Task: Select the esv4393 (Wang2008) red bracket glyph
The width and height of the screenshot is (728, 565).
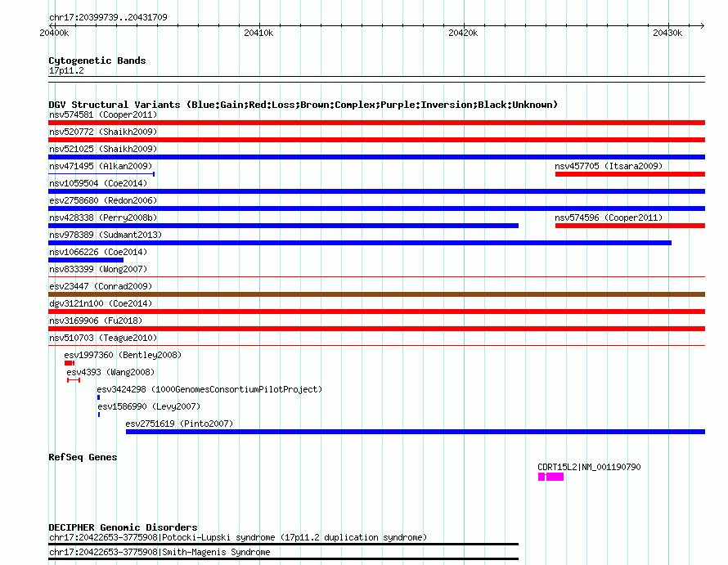Action: pos(74,380)
